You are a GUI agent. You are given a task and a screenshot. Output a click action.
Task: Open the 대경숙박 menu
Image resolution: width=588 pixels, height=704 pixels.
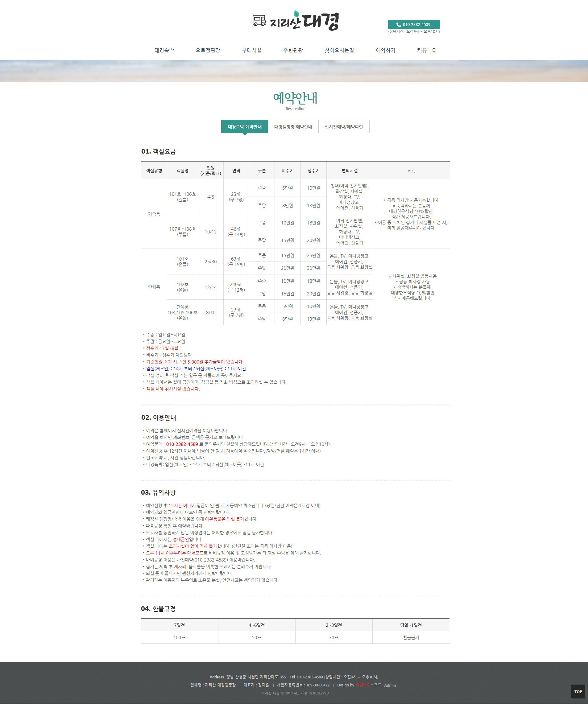pyautogui.click(x=164, y=50)
